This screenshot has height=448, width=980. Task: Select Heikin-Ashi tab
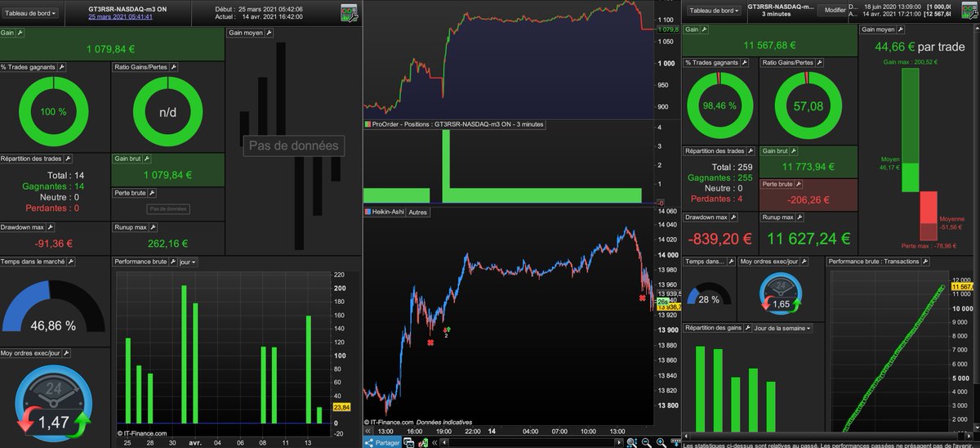383,212
